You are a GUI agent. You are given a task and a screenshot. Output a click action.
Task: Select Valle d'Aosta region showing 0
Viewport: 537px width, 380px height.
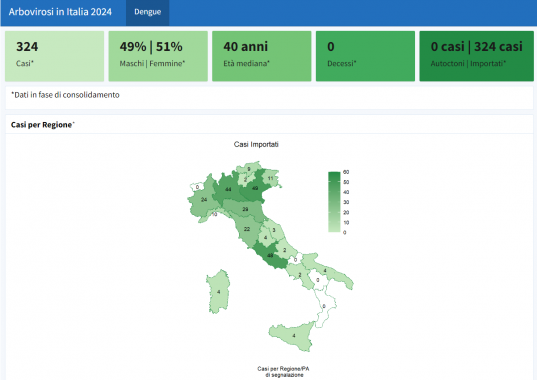point(197,187)
